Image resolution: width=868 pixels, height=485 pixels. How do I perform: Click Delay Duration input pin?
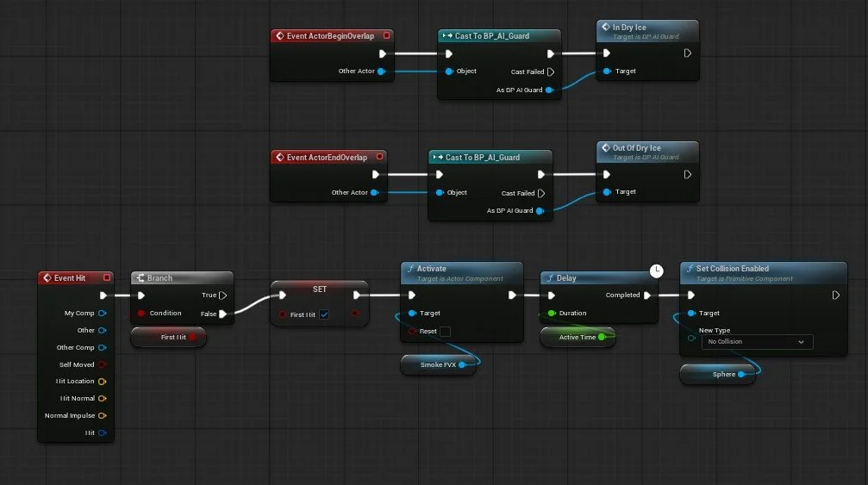552,313
